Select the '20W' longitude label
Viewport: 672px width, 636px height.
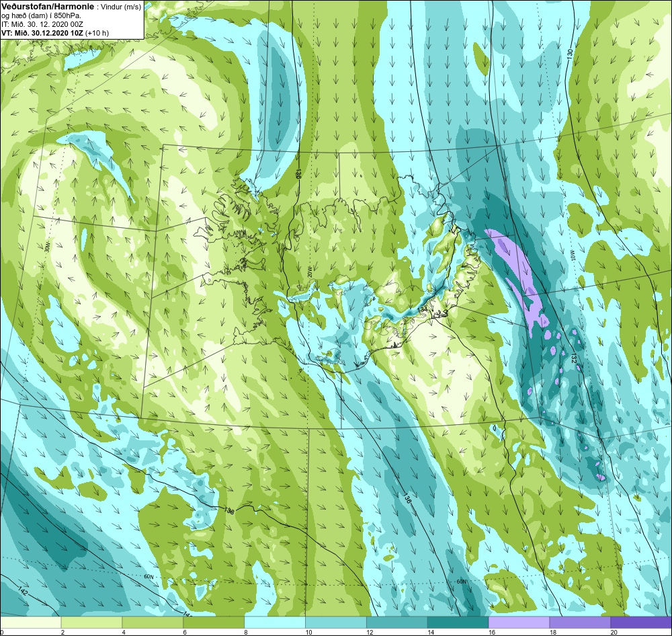pos(309,273)
